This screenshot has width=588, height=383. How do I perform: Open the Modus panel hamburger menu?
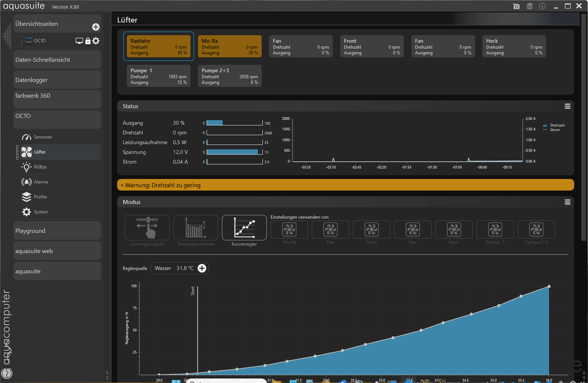[567, 202]
